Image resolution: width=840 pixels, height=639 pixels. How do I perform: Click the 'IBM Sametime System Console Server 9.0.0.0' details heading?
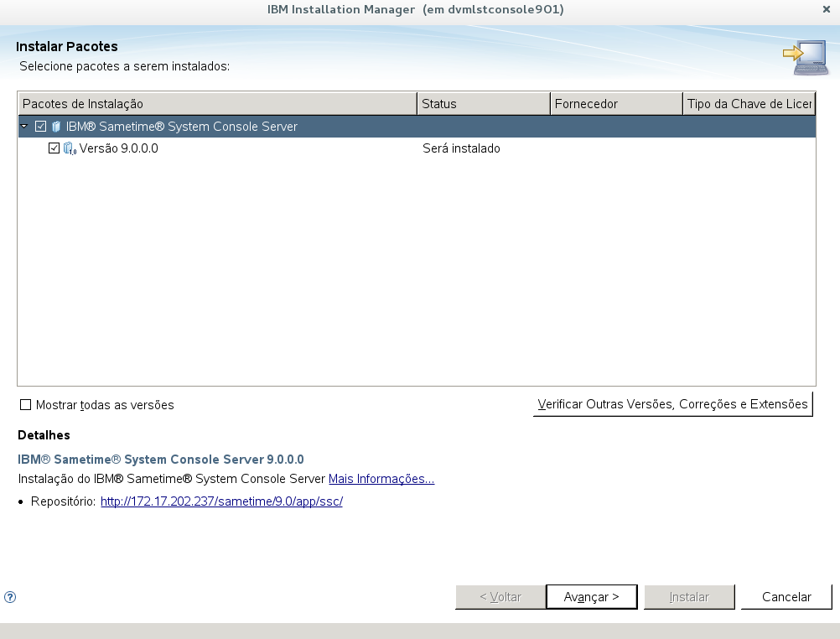161,460
